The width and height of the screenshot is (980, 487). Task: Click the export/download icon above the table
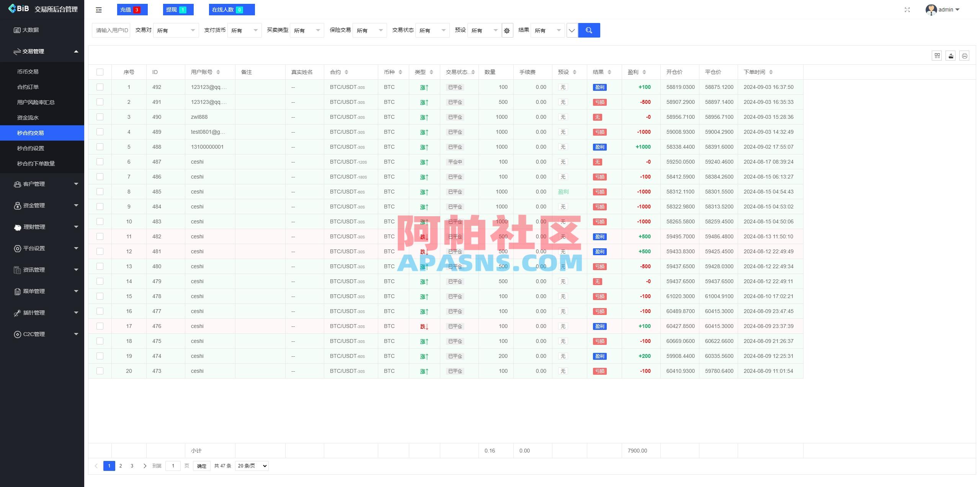coord(951,55)
